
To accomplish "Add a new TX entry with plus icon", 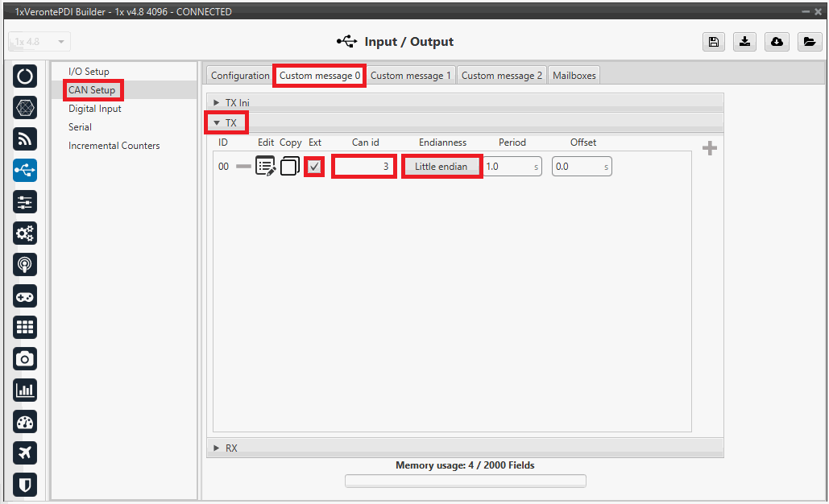I will (x=710, y=148).
